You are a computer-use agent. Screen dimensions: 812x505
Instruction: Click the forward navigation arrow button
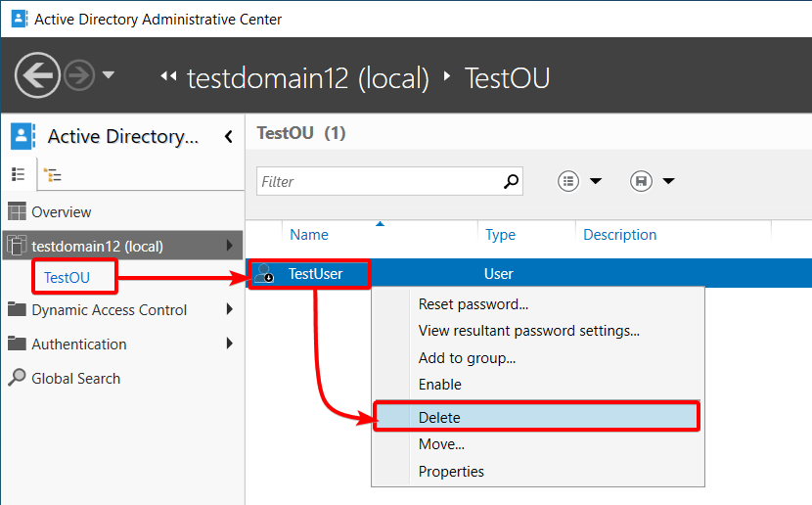[79, 75]
